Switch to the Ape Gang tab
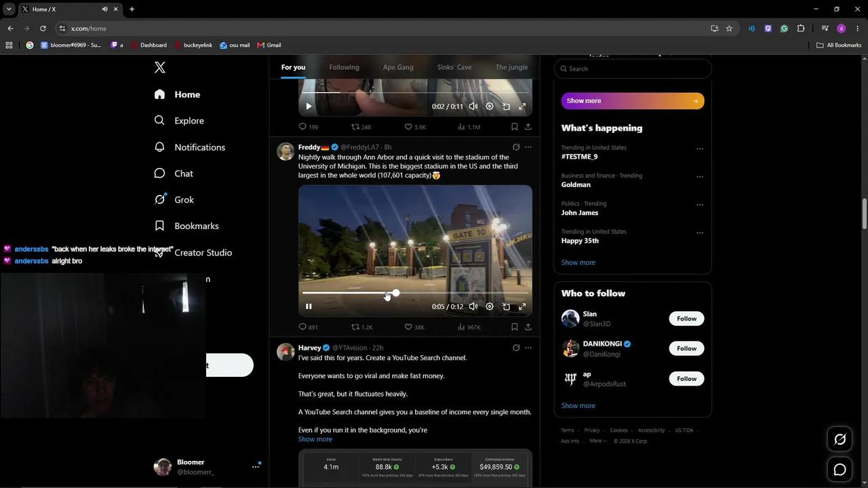Image resolution: width=868 pixels, height=488 pixels. click(398, 67)
